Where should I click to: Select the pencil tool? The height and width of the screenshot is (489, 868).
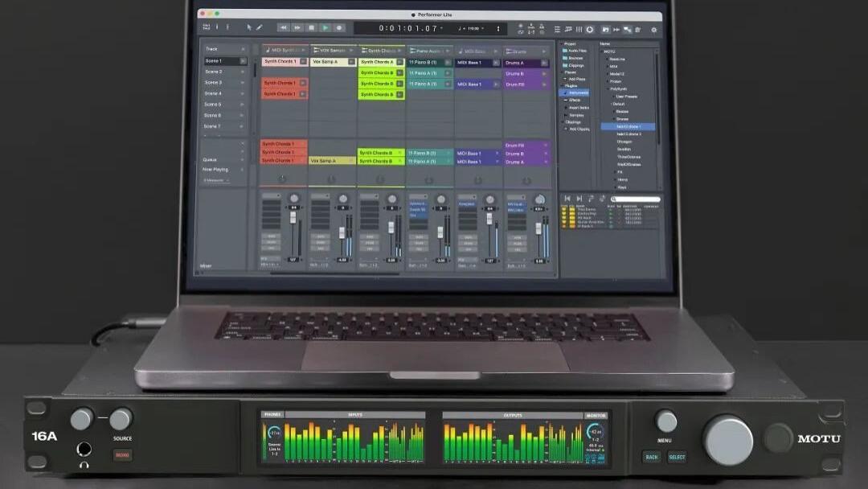(259, 27)
